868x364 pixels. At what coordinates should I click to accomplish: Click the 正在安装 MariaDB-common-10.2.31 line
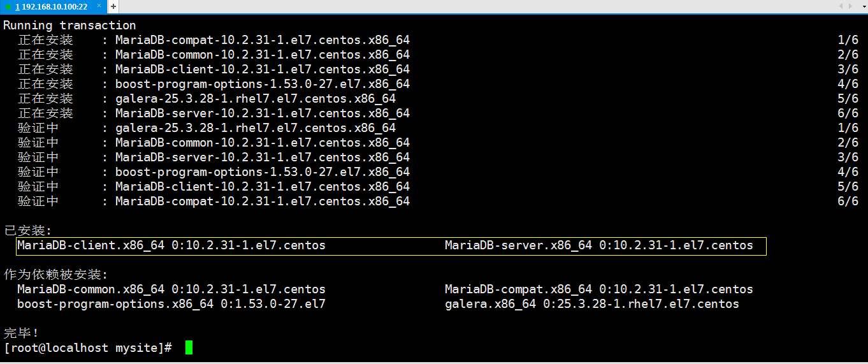438,55
